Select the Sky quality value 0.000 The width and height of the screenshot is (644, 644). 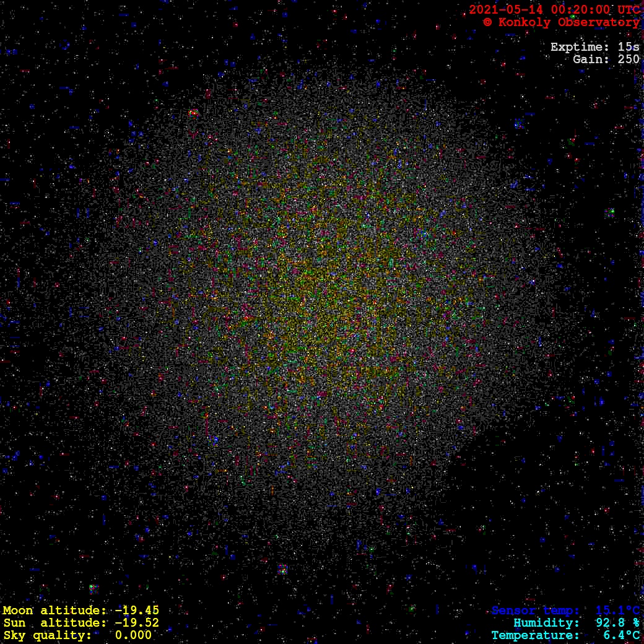pyautogui.click(x=133, y=635)
